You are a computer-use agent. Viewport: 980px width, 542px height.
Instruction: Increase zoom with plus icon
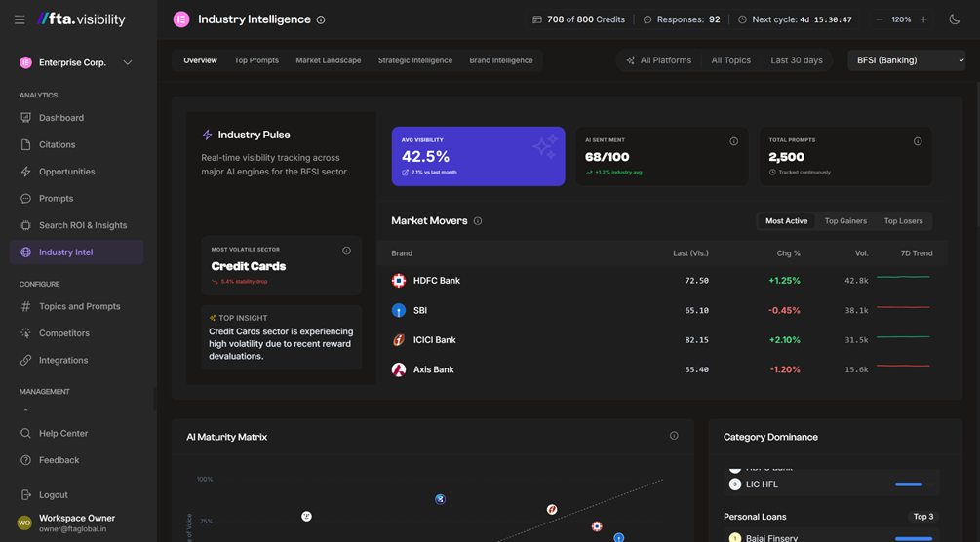pyautogui.click(x=923, y=19)
